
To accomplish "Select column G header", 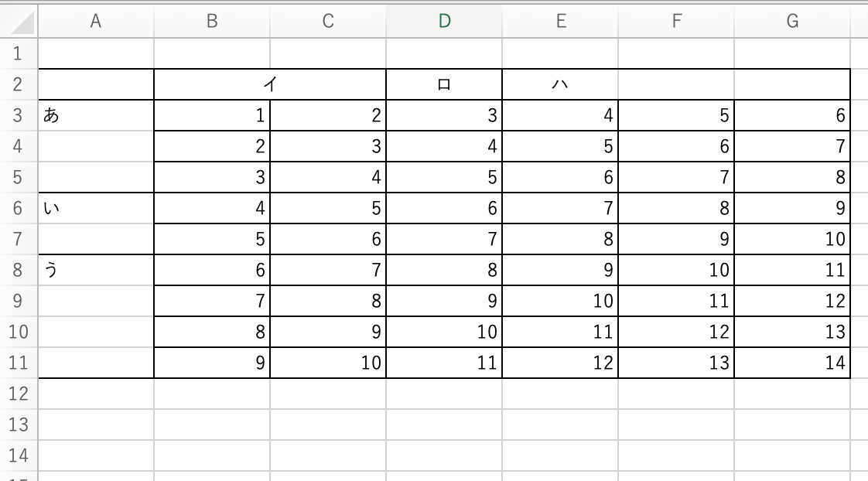I will point(792,21).
